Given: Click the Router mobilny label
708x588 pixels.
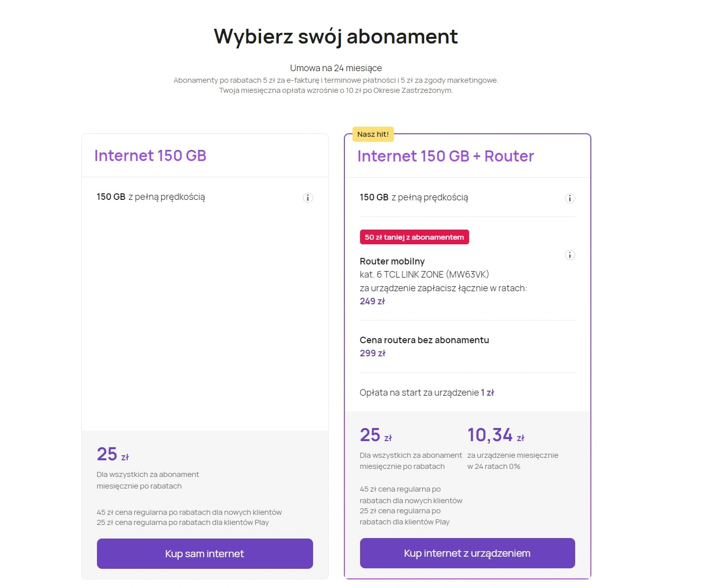Looking at the screenshot, I should click(392, 261).
